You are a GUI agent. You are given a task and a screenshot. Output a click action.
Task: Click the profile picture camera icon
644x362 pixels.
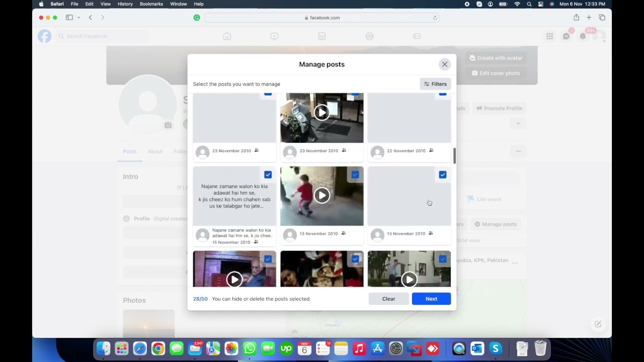[168, 125]
